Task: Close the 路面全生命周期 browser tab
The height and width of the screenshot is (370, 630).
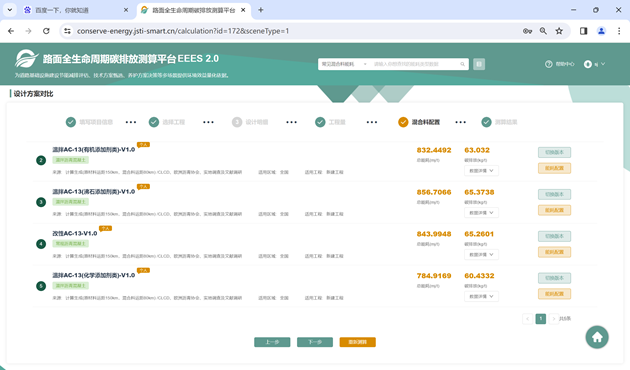Action: pos(243,10)
